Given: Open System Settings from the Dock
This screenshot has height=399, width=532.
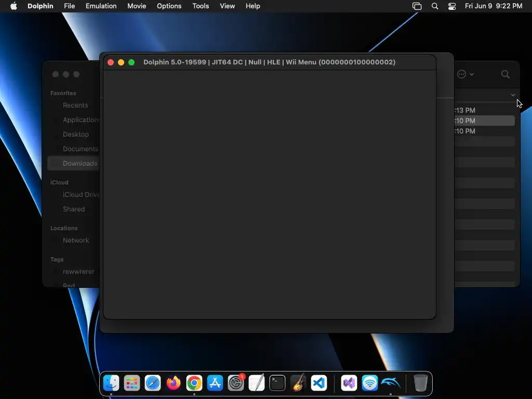Looking at the screenshot, I should click(x=236, y=383).
